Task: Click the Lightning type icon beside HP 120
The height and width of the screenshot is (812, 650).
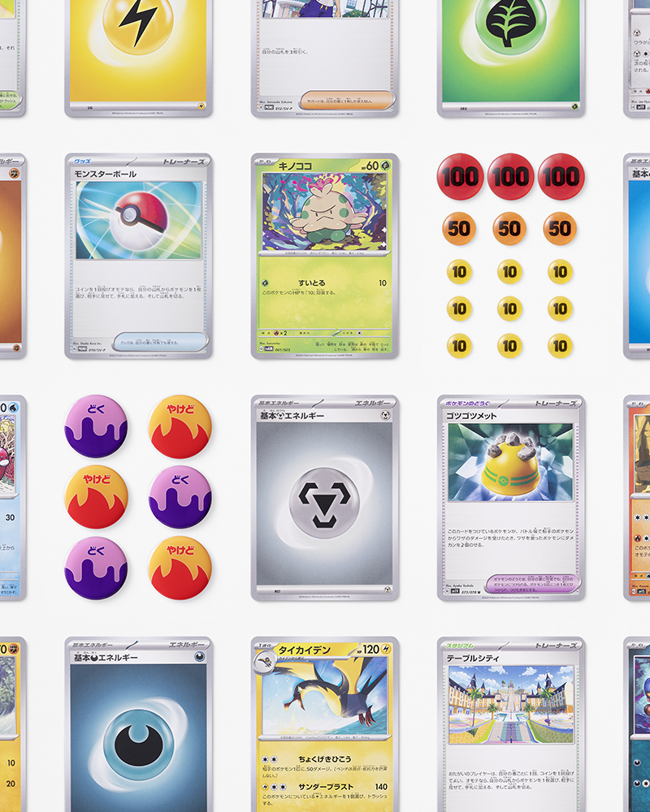Action: pyautogui.click(x=386, y=650)
